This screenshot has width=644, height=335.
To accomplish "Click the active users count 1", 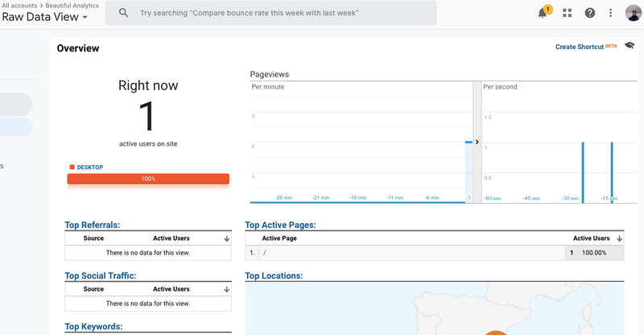I will (147, 116).
